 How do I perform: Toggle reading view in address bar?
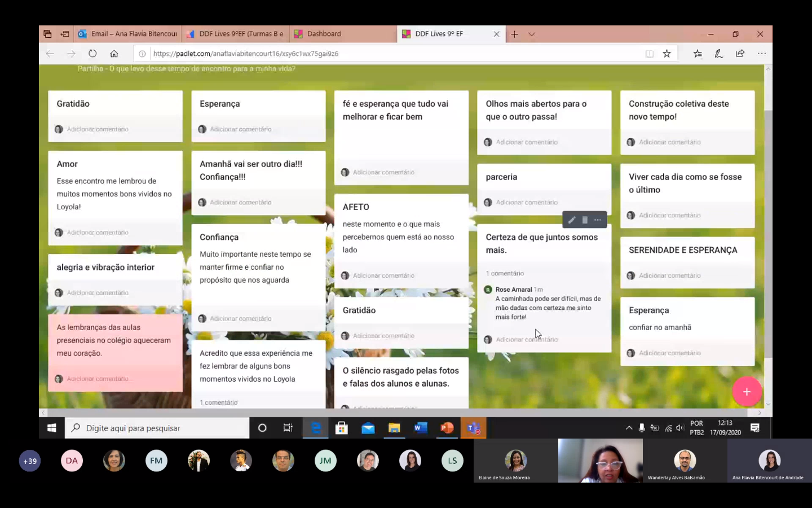point(650,54)
